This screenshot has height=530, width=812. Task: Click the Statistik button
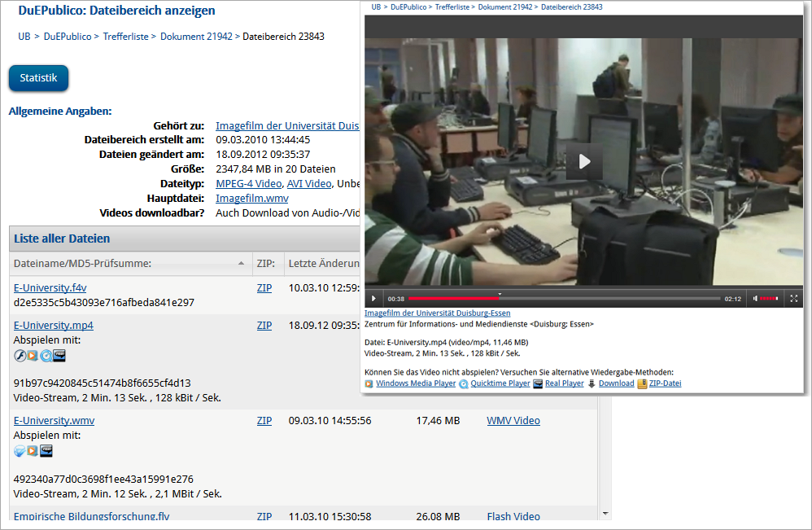coord(38,78)
